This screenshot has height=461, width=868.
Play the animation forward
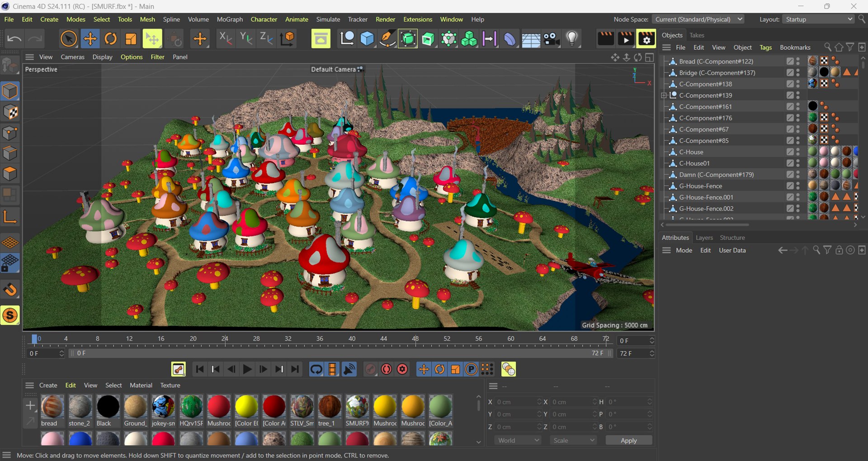[247, 369]
